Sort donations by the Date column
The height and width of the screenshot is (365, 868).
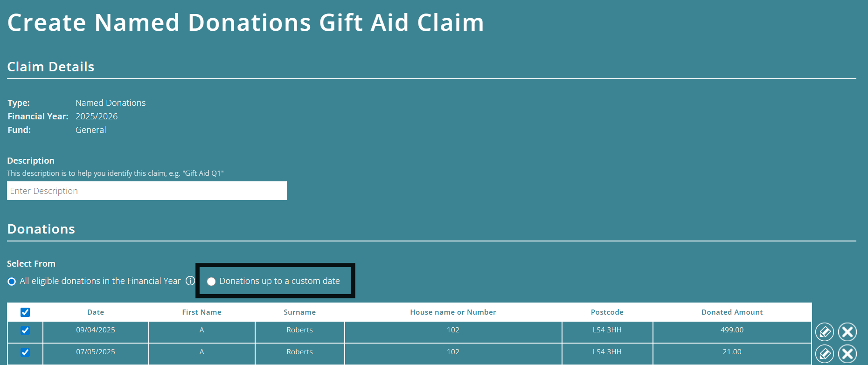point(96,312)
